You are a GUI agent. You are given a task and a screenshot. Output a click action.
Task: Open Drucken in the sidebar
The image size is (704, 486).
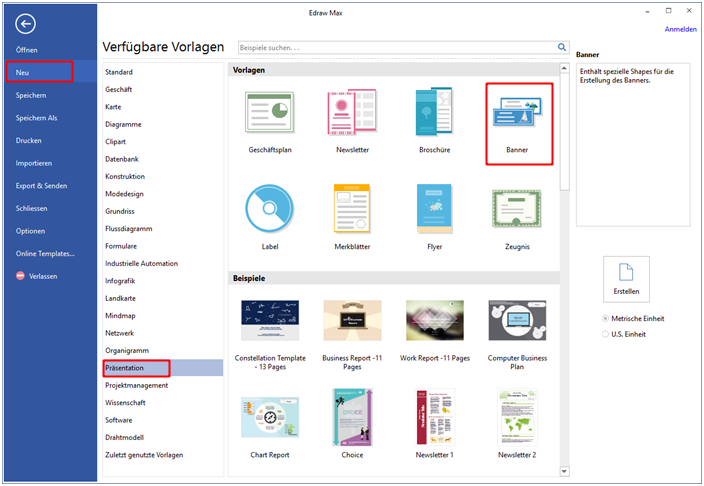28,140
